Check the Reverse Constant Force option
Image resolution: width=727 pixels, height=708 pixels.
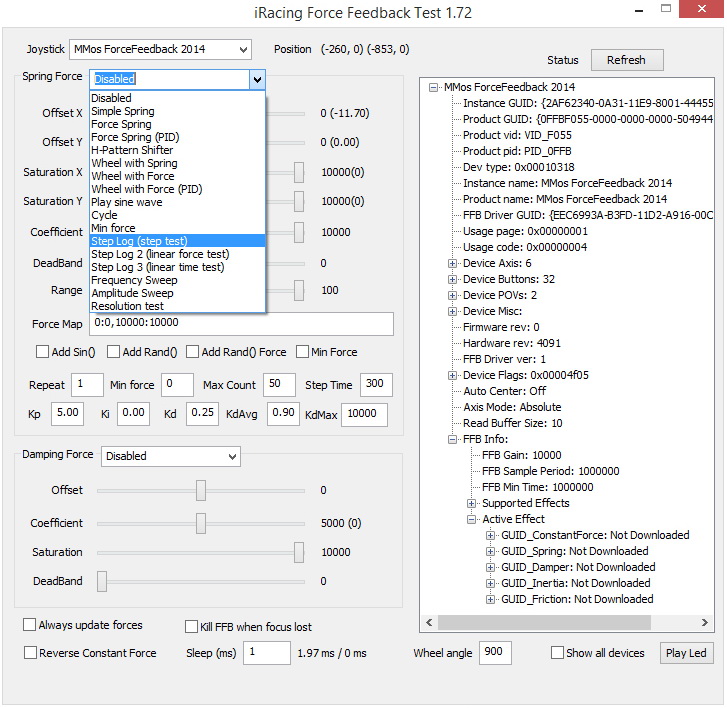point(31,653)
